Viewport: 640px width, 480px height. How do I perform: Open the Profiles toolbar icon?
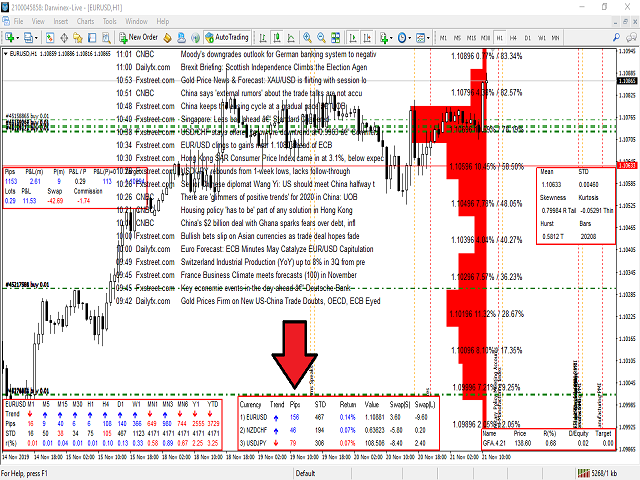pos(28,38)
